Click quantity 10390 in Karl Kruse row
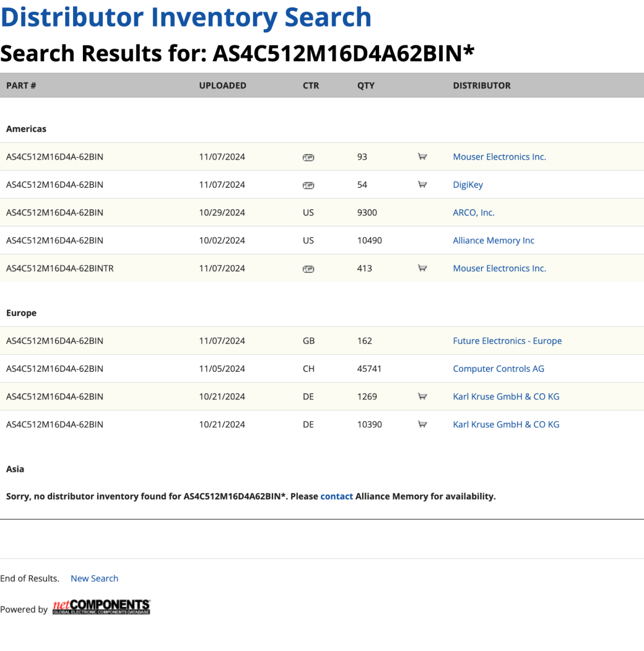Screen dimensions: 644x651 [369, 424]
